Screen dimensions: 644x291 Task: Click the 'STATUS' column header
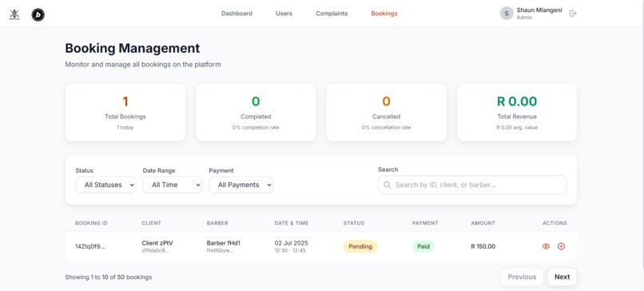click(354, 223)
